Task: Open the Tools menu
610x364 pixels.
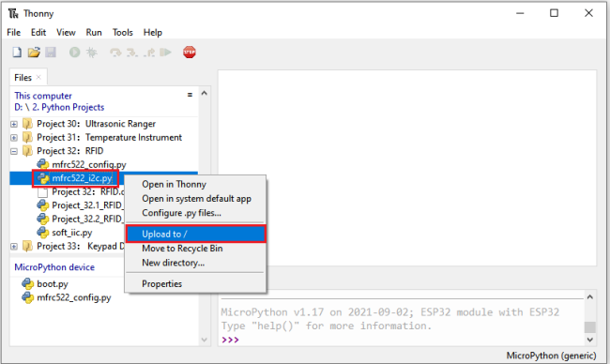Action: (123, 32)
